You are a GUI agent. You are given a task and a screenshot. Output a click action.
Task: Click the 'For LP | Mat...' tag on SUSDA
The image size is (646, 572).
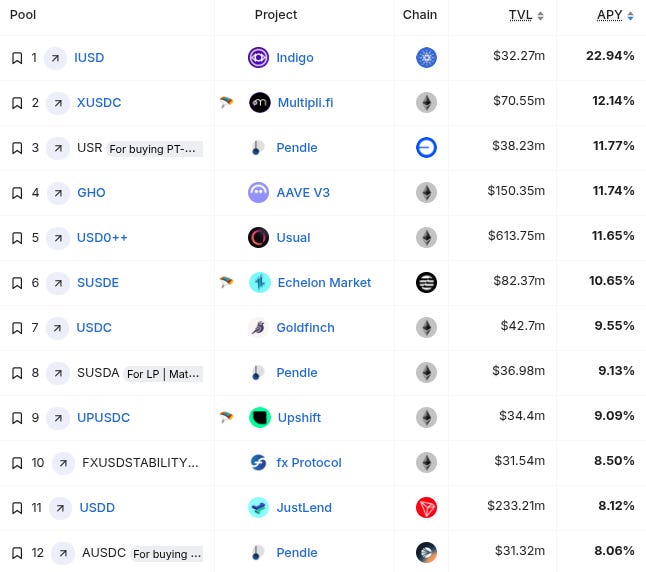coord(164,374)
